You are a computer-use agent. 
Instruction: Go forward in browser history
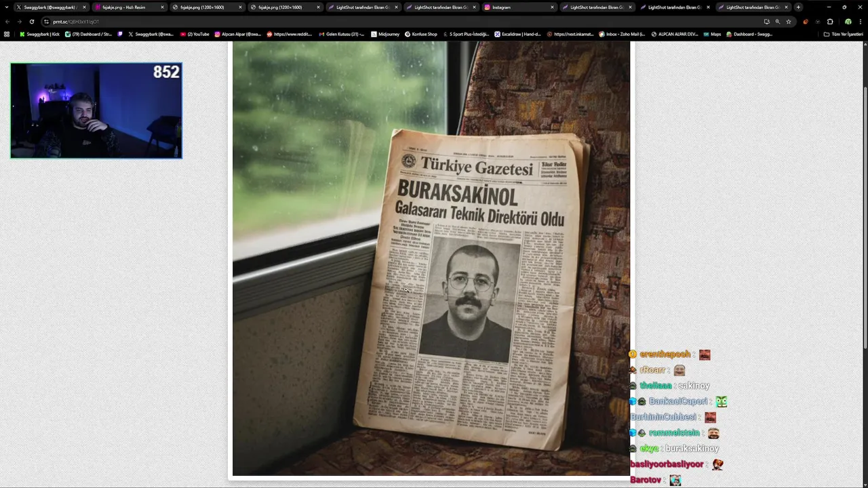tap(19, 22)
